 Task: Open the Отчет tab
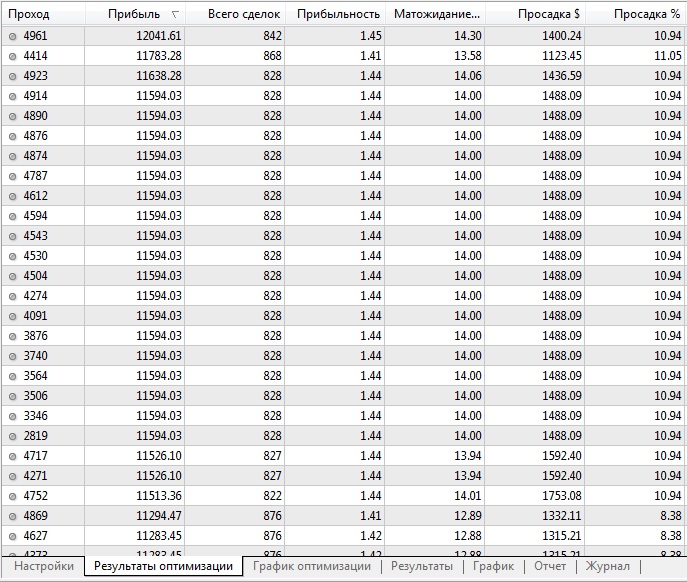coord(550,566)
